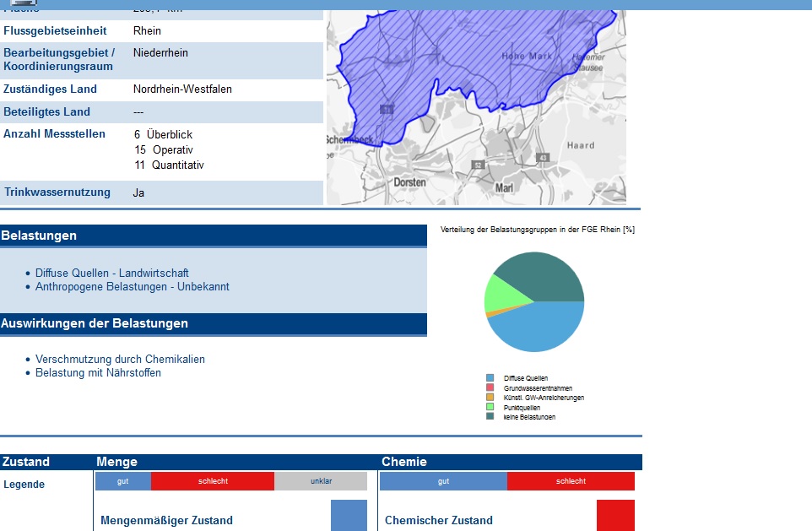Click the Grundwasserentnahmen red legend square
812x531 pixels.
[x=490, y=387]
